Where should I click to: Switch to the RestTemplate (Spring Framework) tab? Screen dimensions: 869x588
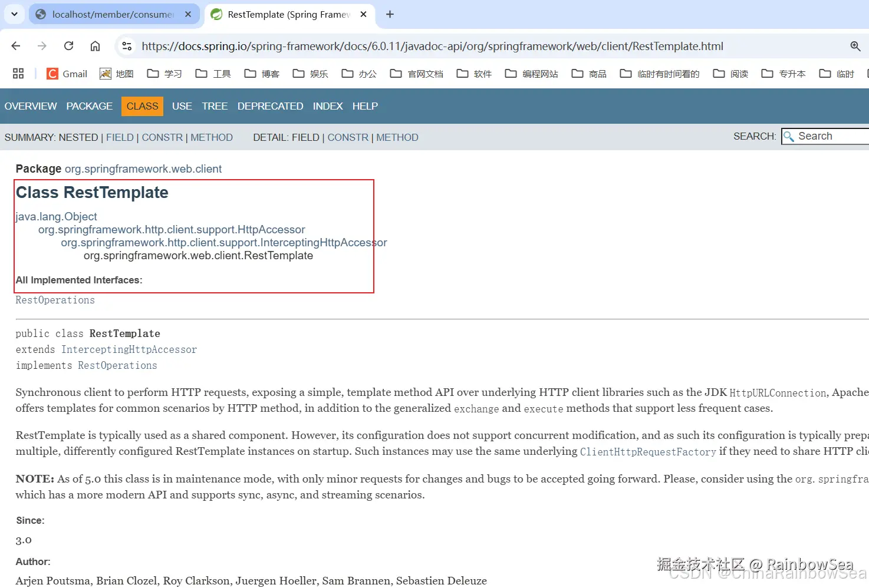click(289, 14)
